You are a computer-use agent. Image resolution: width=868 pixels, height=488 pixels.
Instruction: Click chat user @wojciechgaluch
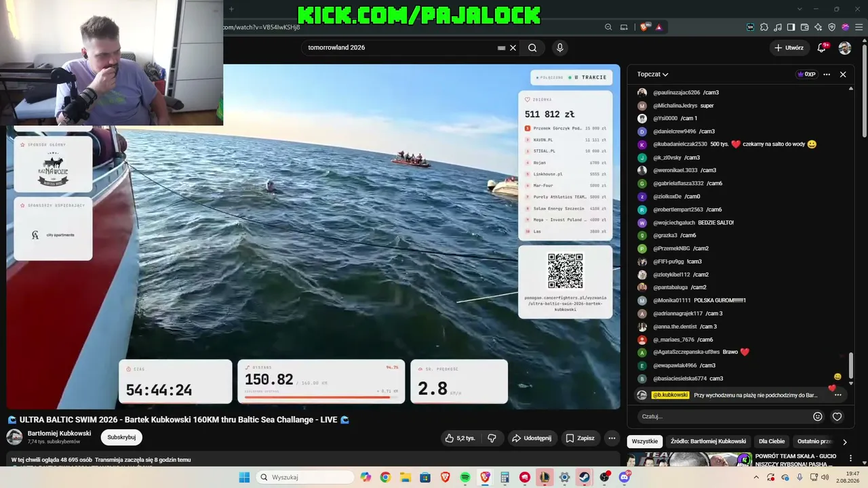coord(674,222)
